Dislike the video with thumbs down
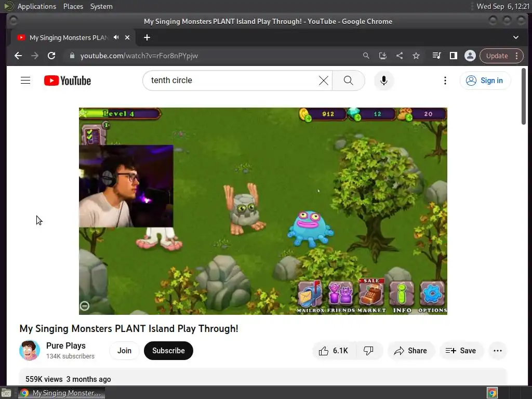The height and width of the screenshot is (399, 532). 369,351
